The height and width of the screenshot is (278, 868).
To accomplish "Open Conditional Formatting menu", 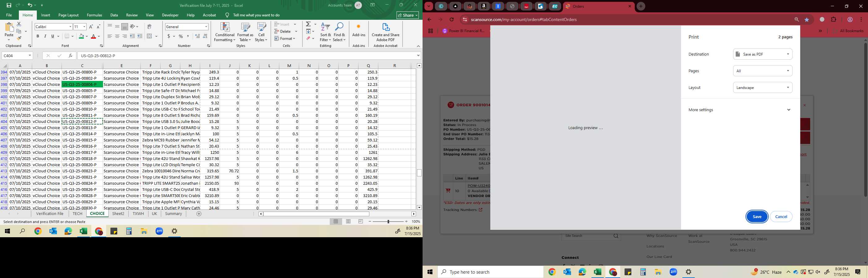I will tap(225, 32).
